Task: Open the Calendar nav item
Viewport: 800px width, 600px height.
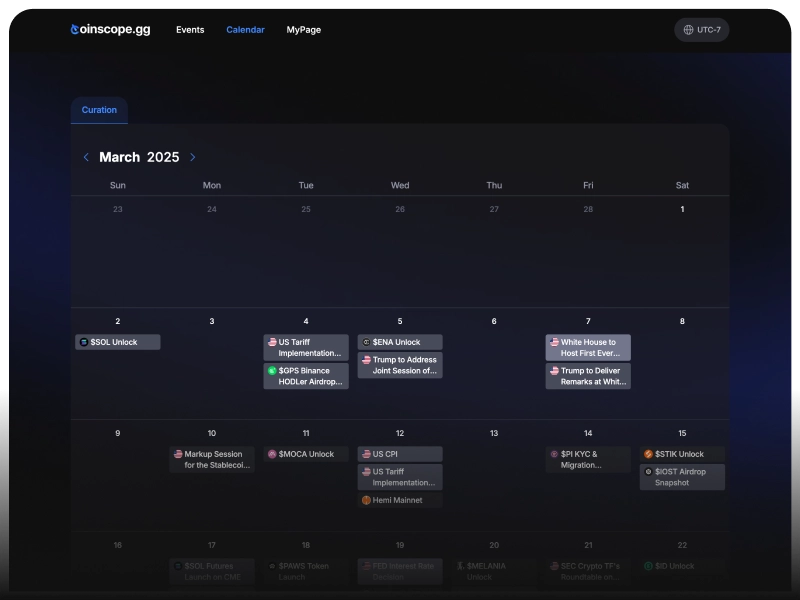Action: [x=245, y=30]
